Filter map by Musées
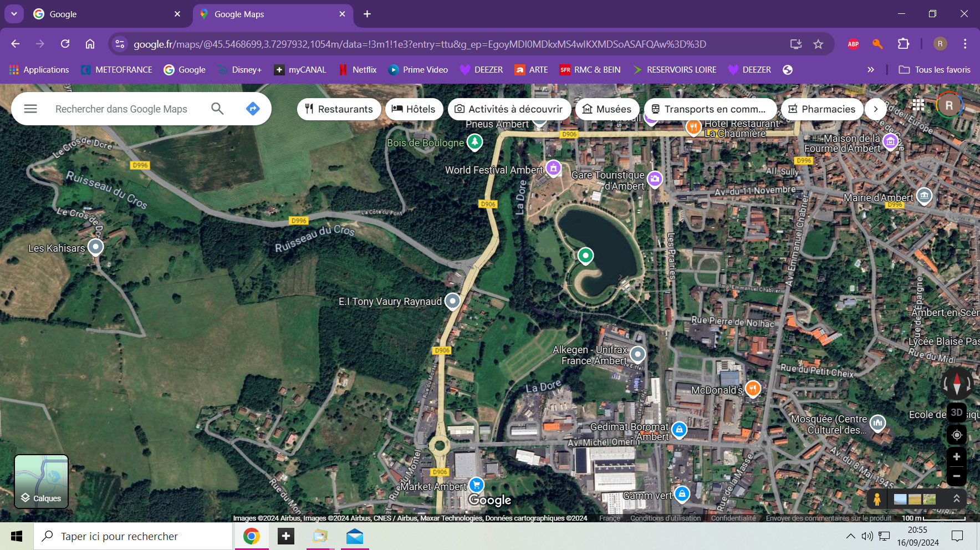980x550 pixels. tap(607, 109)
